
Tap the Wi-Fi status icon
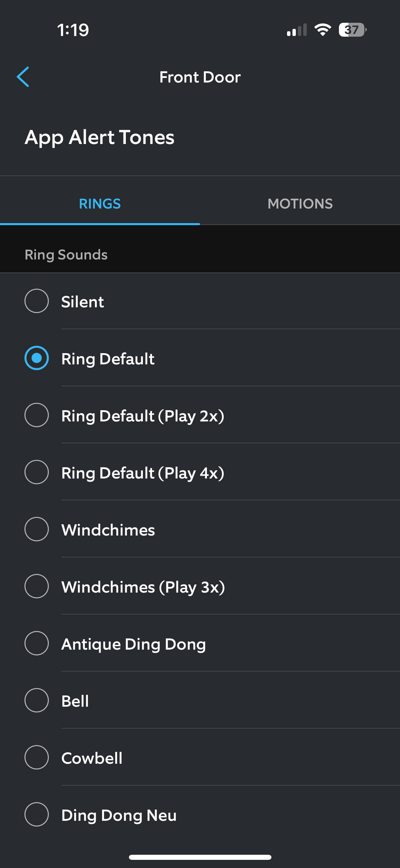[x=323, y=30]
